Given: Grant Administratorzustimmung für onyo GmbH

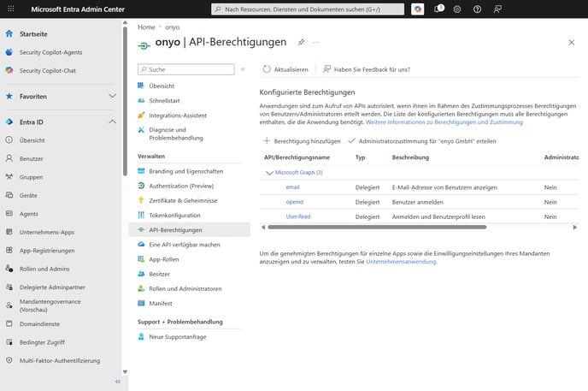Looking at the screenshot, I should [x=422, y=141].
